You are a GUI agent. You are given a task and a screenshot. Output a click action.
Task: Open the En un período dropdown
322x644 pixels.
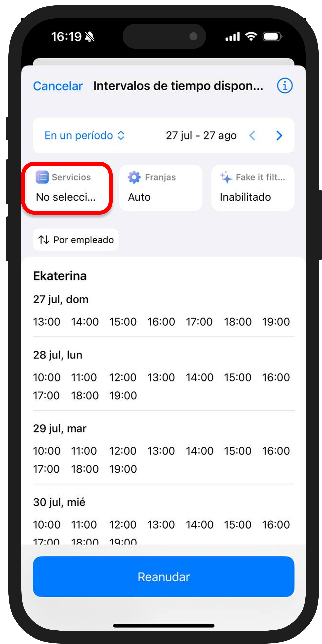tap(84, 135)
